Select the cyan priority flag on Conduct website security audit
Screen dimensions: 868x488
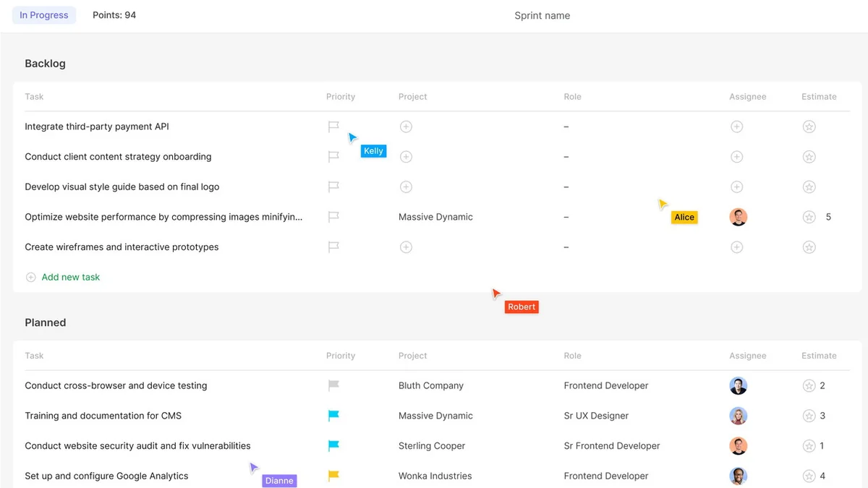click(333, 445)
